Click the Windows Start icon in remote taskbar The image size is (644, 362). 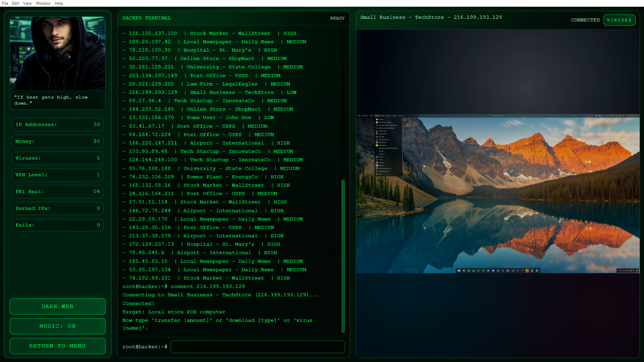459,270
